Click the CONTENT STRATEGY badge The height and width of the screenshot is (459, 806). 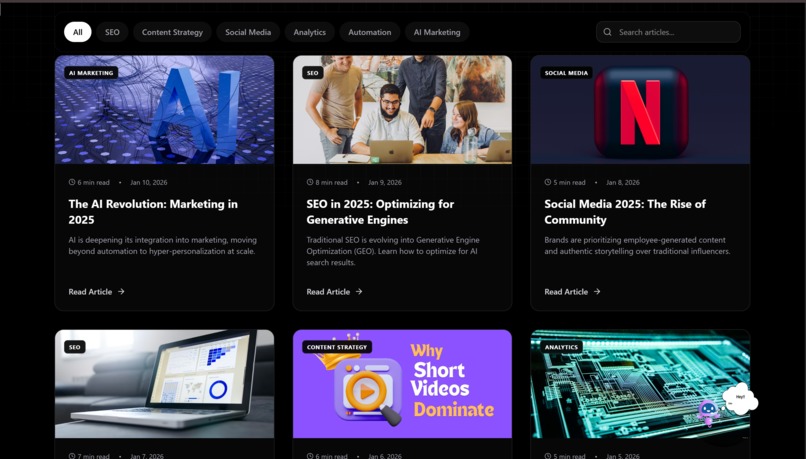(x=337, y=347)
